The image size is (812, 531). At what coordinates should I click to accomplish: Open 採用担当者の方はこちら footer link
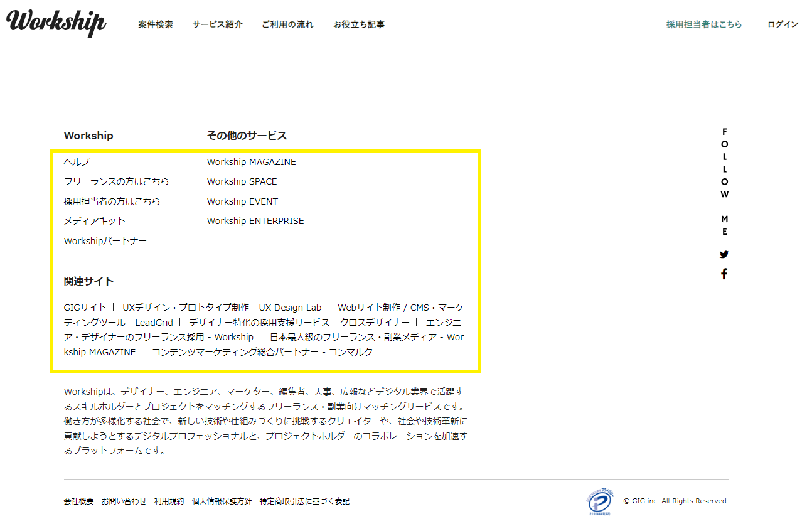point(112,201)
